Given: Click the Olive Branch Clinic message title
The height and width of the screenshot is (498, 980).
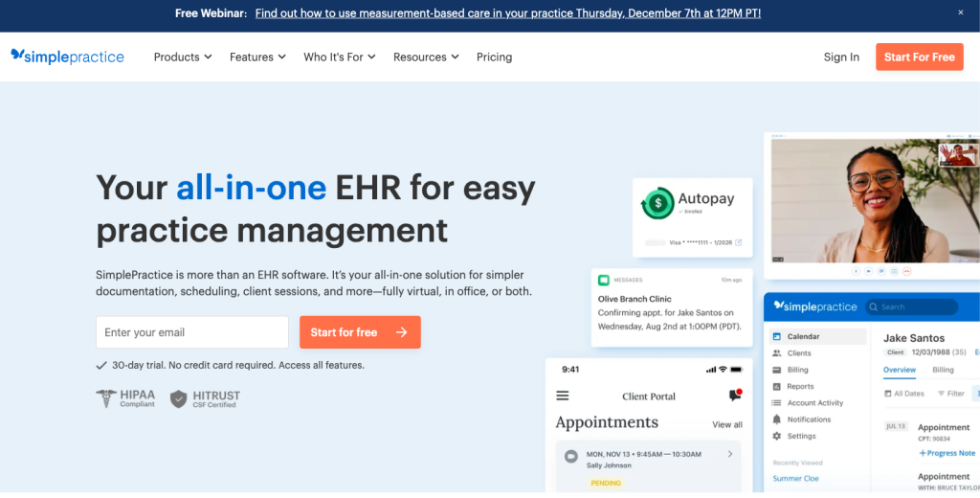Looking at the screenshot, I should point(635,299).
